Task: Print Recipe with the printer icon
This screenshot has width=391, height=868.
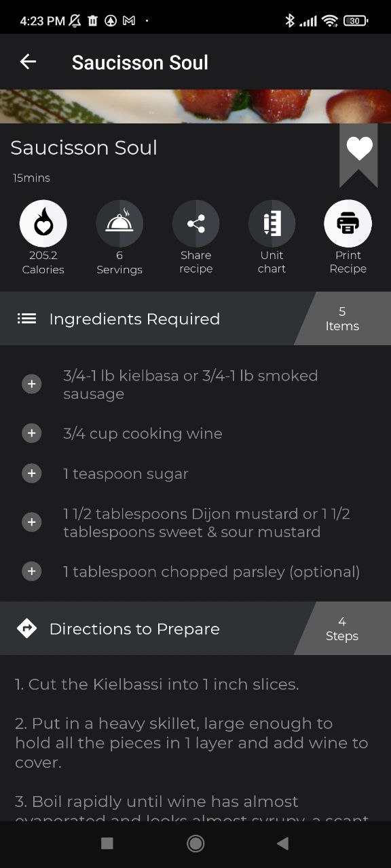Action: tap(348, 223)
